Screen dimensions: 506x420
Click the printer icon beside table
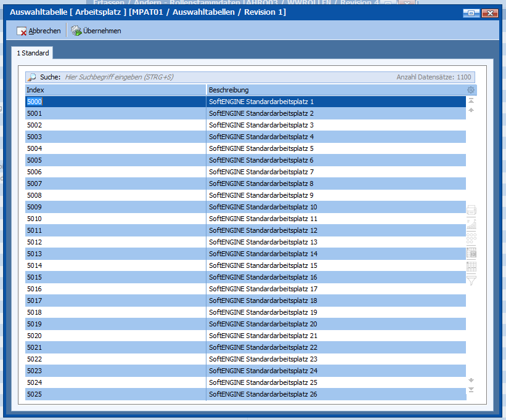471,210
